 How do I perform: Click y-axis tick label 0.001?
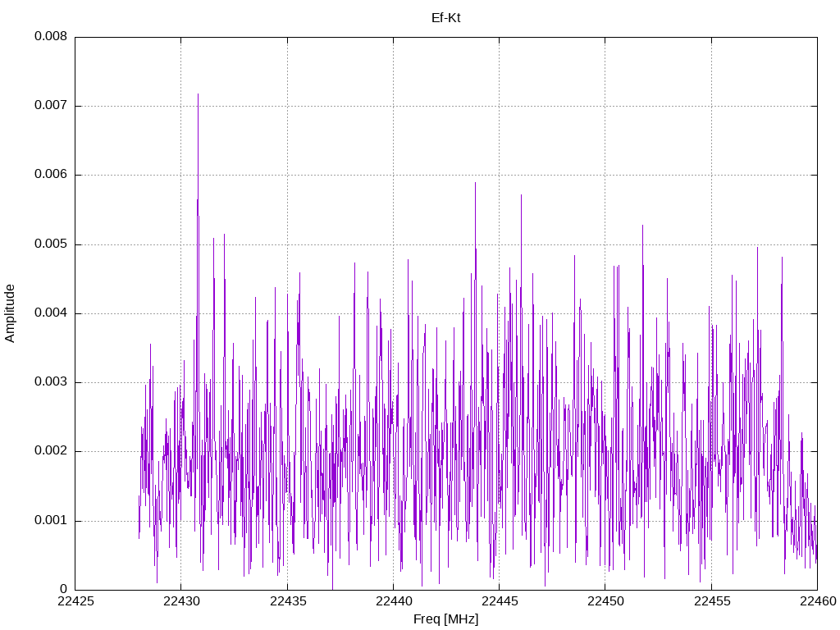click(51, 521)
